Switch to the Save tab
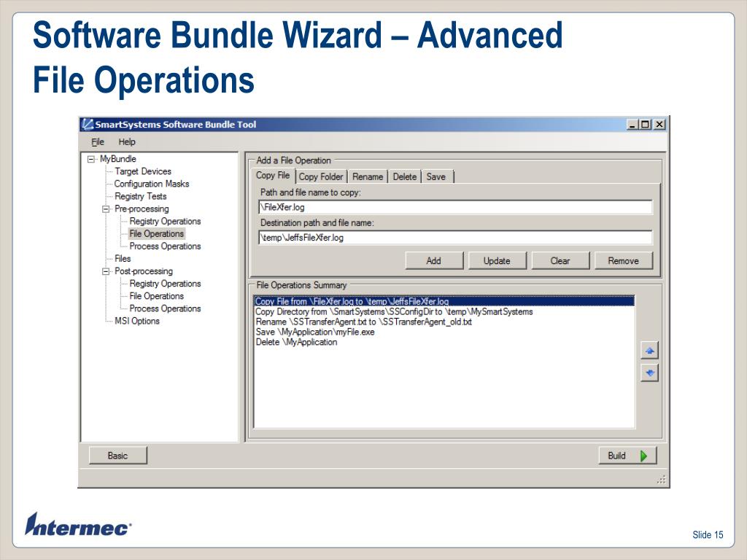This screenshot has height=560, width=747. [436, 176]
